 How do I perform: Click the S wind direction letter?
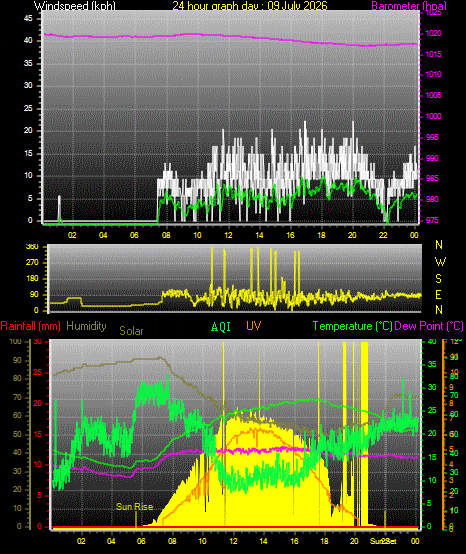(x=438, y=279)
